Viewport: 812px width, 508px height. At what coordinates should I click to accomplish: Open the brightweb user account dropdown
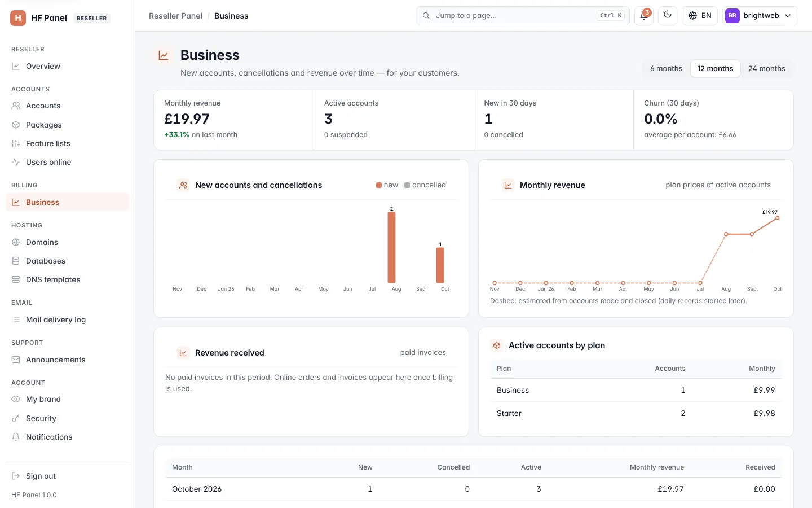761,16
